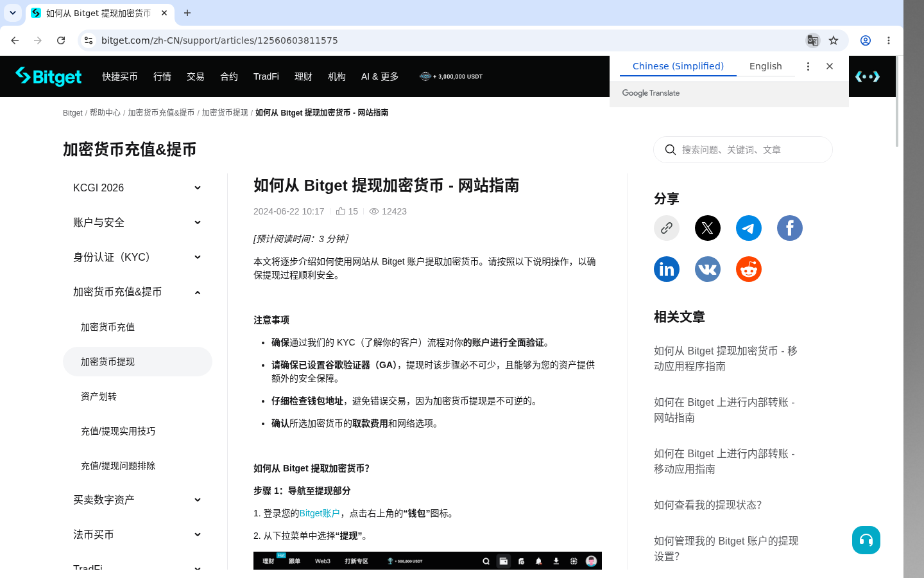924x578 pixels.
Task: Reload the page
Action: (61, 40)
